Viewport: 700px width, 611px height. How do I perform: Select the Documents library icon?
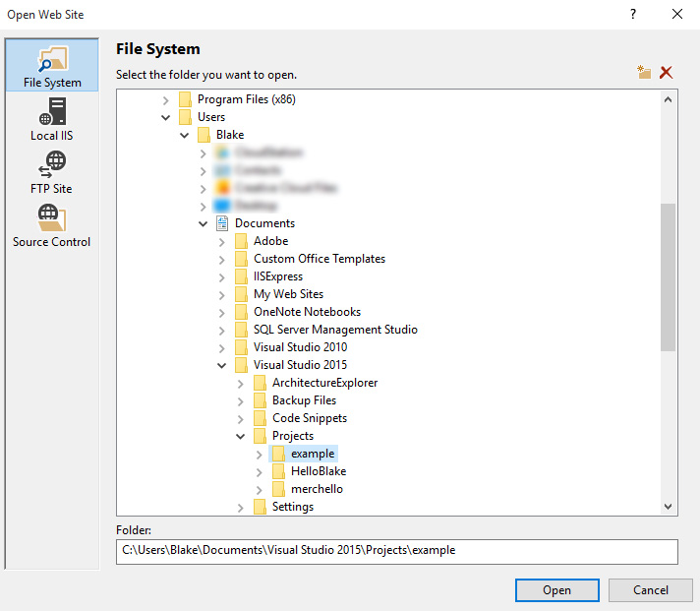point(222,223)
